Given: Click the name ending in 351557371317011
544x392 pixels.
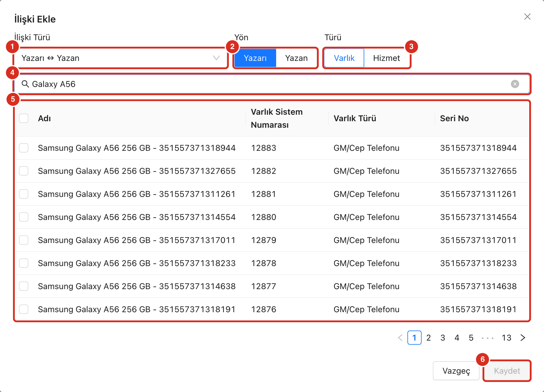Looking at the screenshot, I should click(137, 240).
